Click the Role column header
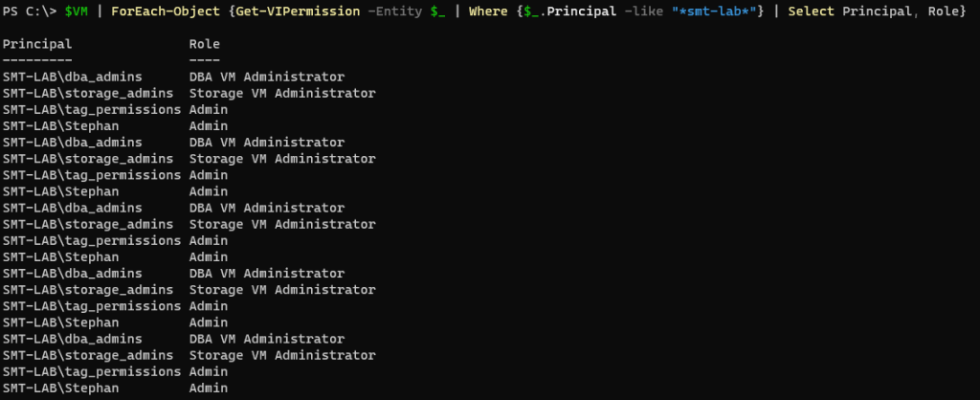 (x=205, y=44)
